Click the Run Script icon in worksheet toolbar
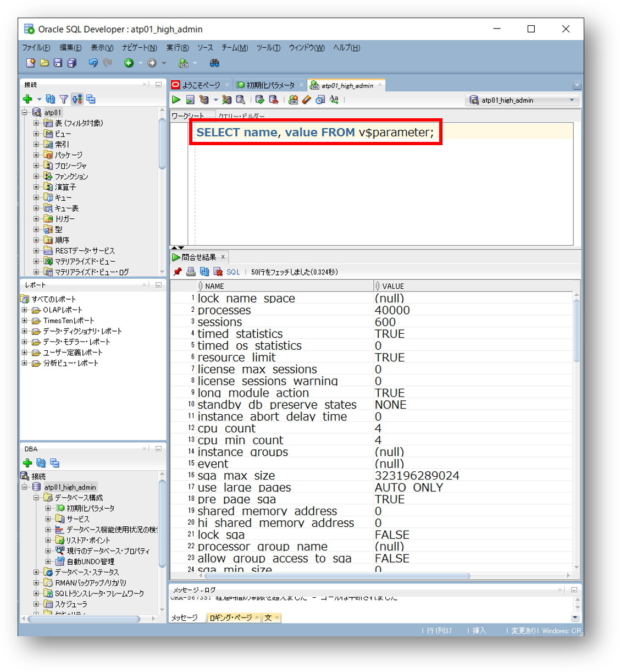Screen dimensions: 620x672 click(x=190, y=100)
